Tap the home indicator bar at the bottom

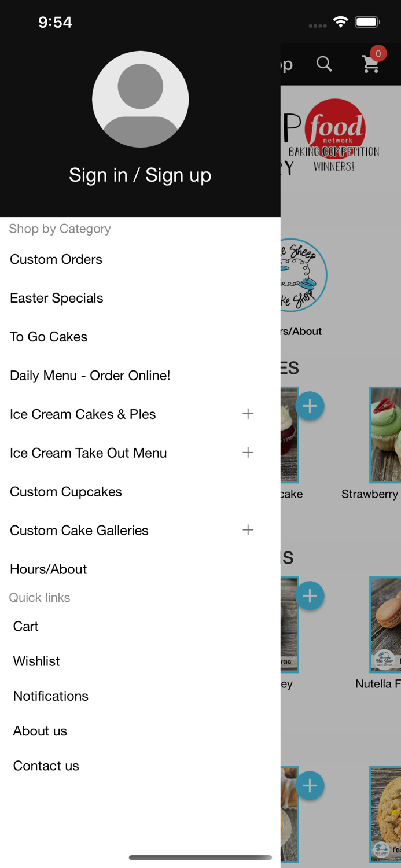pos(200,858)
